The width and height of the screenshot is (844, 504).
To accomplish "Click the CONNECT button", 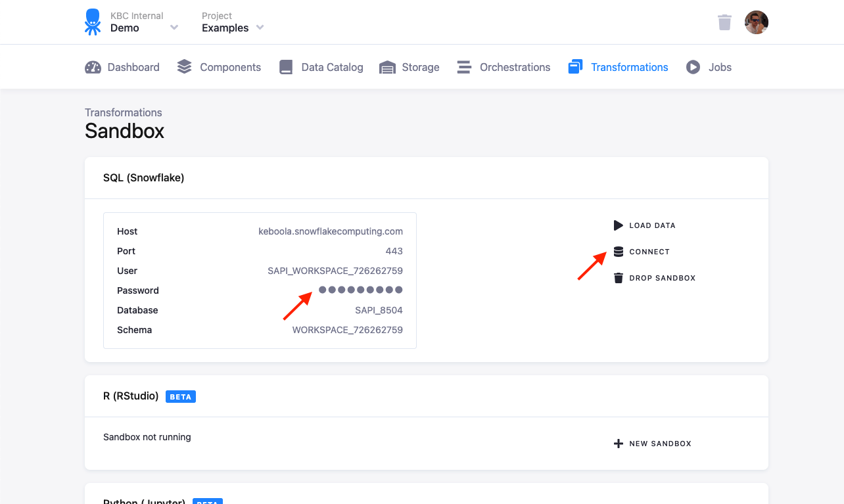I will (642, 252).
